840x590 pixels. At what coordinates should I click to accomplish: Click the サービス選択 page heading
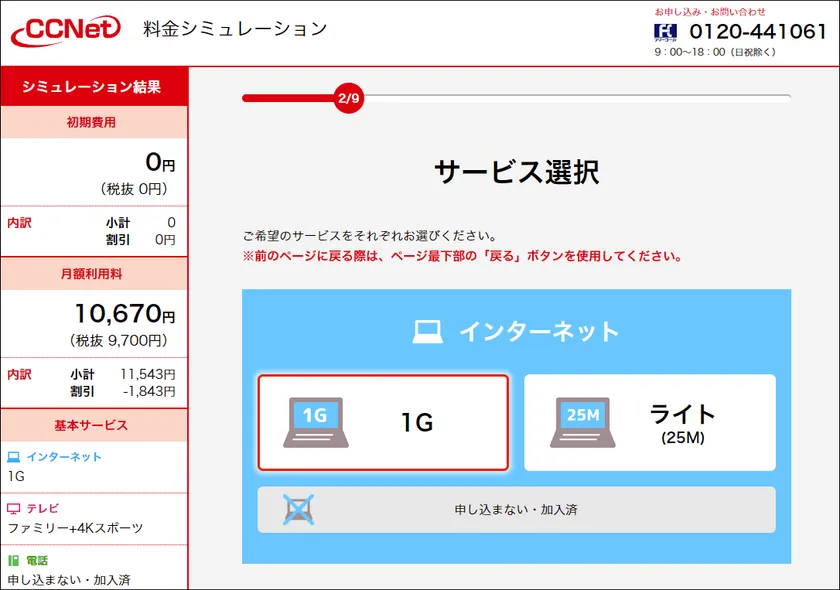point(516,172)
